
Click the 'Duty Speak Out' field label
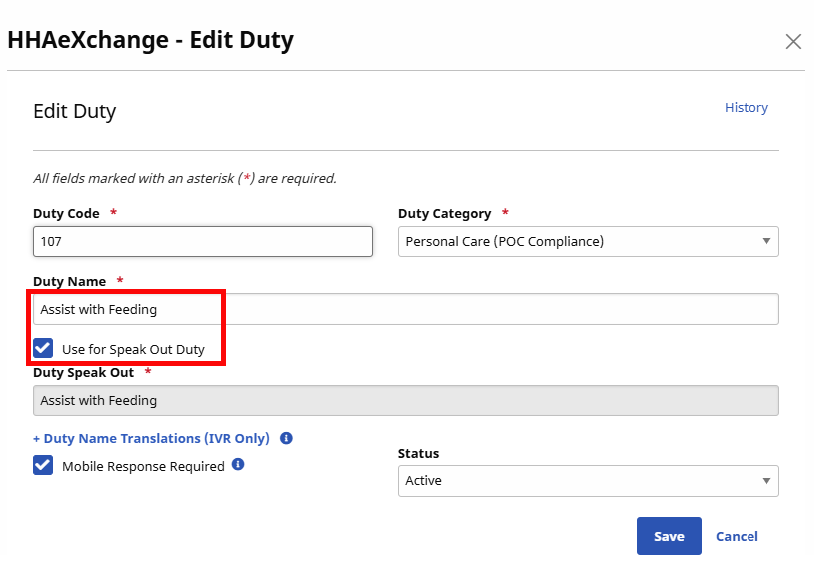83,373
